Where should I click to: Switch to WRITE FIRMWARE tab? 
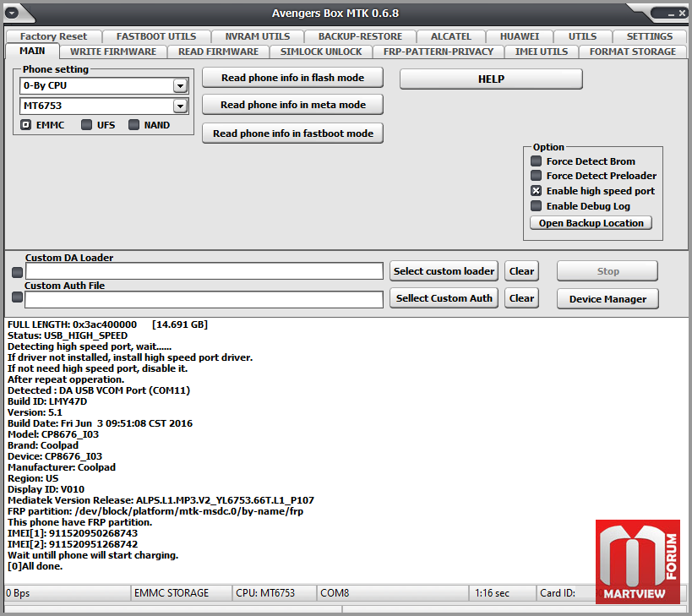pos(113,52)
